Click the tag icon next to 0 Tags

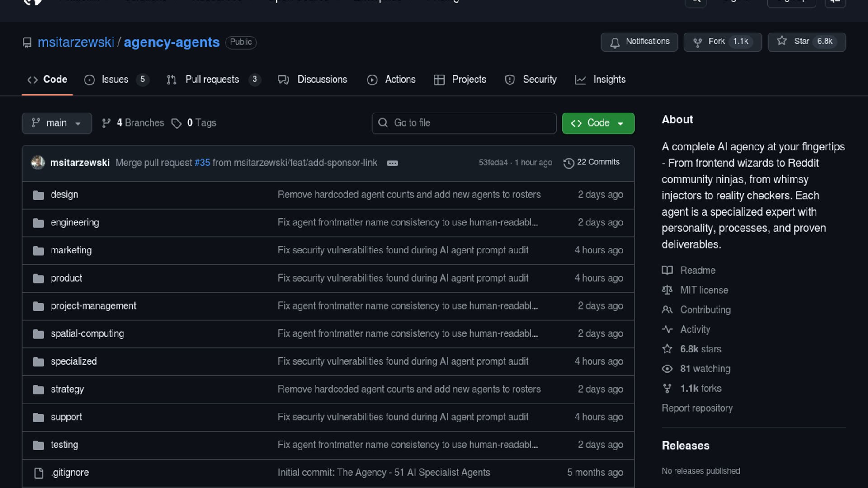point(176,123)
